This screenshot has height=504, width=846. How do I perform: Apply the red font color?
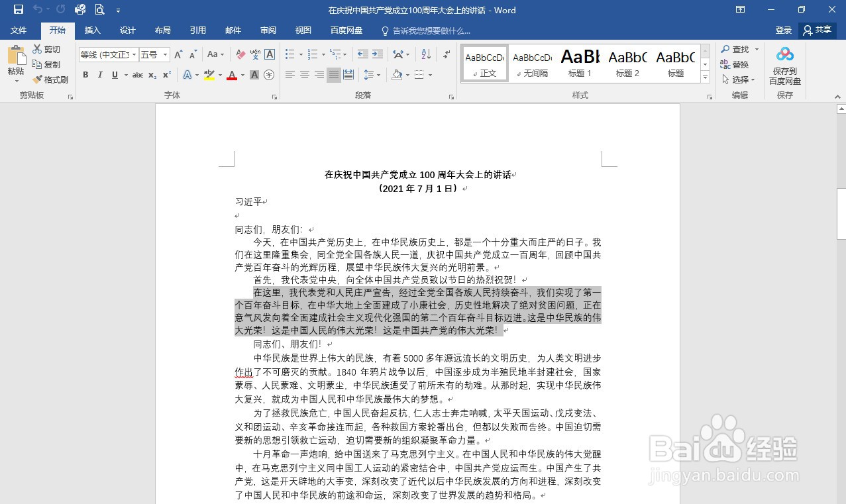click(x=232, y=75)
